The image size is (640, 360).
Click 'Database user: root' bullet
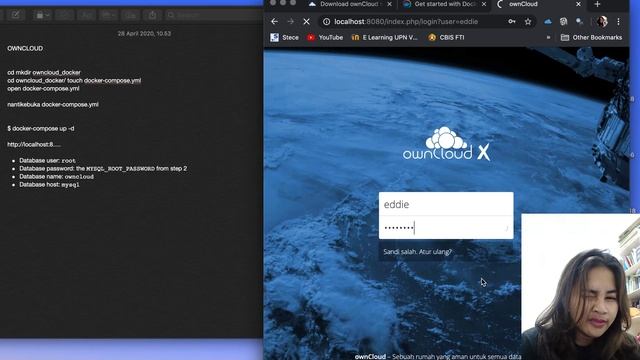click(47, 161)
